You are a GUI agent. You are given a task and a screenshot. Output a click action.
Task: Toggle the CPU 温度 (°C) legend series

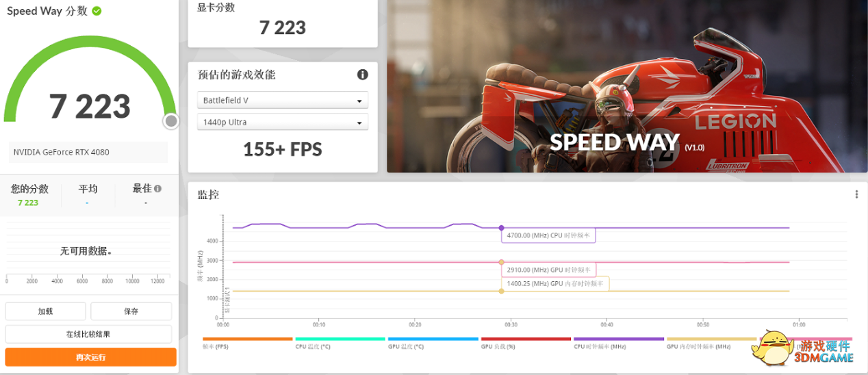[x=340, y=343]
